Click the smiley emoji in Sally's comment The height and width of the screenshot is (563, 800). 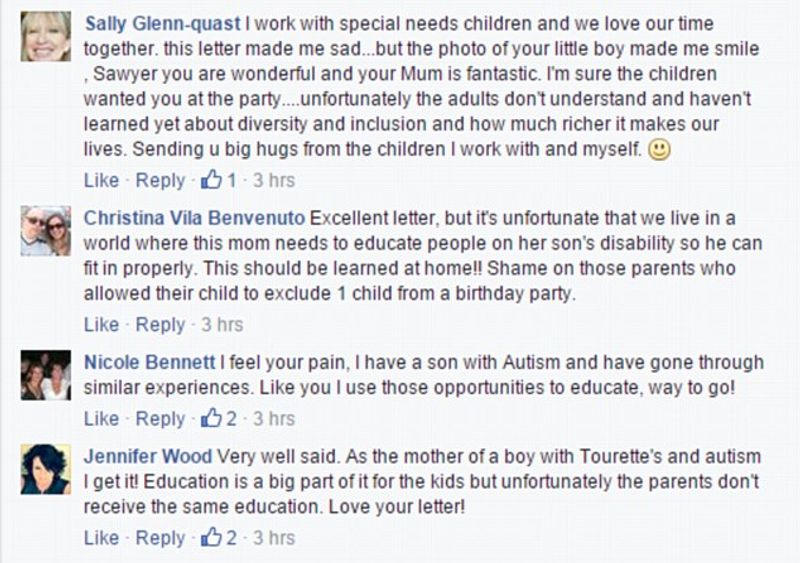tap(658, 152)
